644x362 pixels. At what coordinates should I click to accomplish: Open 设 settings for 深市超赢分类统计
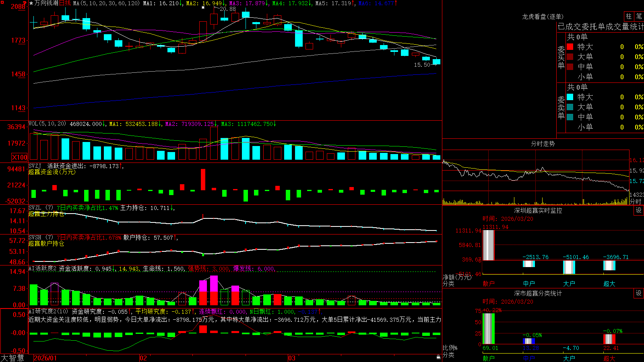(x=639, y=293)
